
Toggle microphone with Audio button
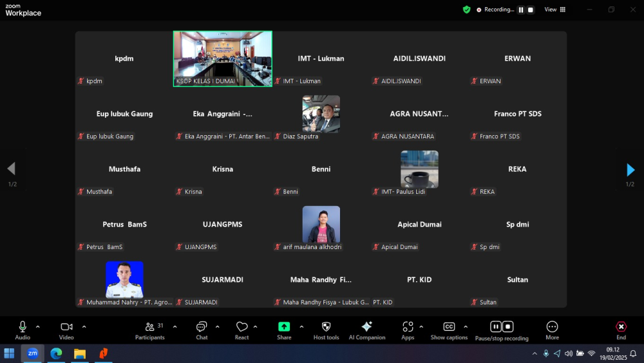[23, 331]
